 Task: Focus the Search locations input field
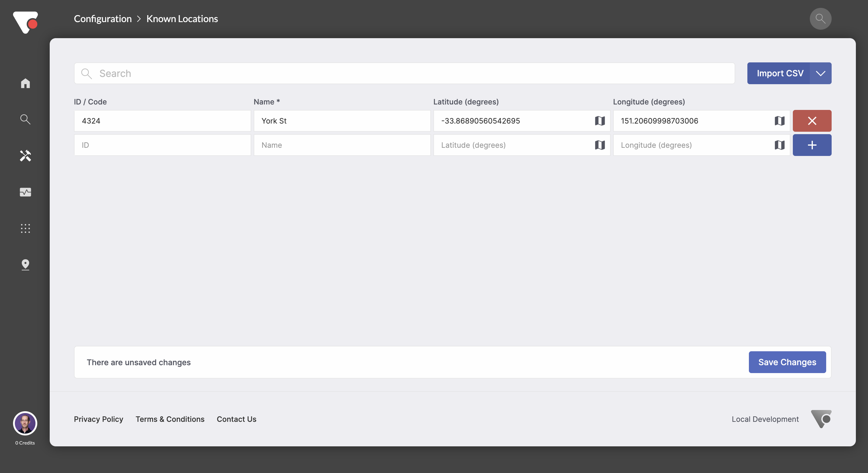(404, 73)
